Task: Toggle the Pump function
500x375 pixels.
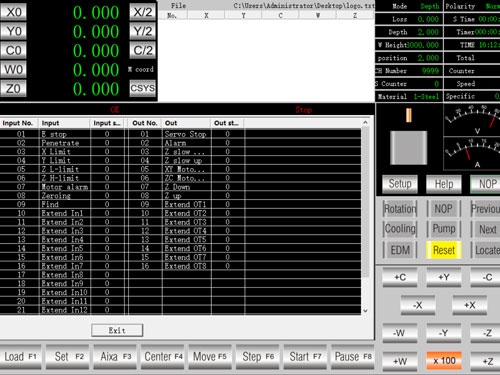Action: pos(444,229)
